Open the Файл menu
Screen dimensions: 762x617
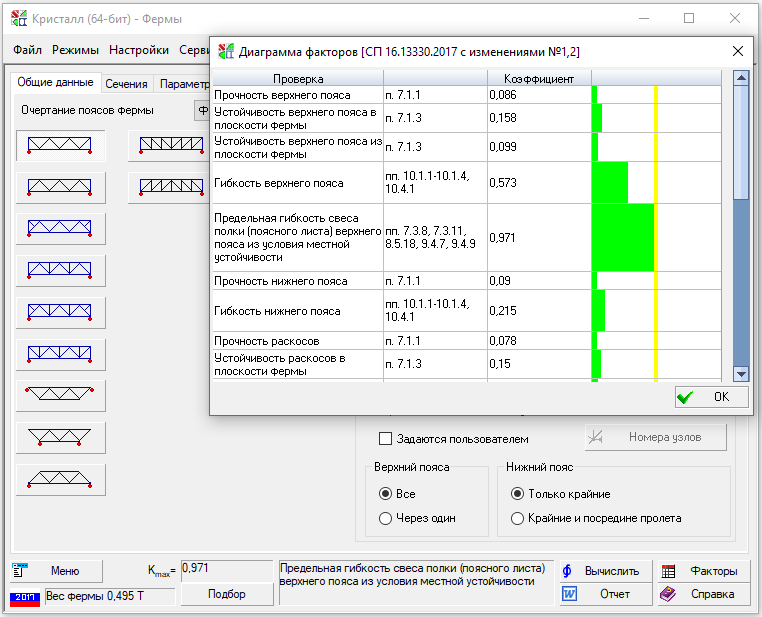[x=28, y=50]
